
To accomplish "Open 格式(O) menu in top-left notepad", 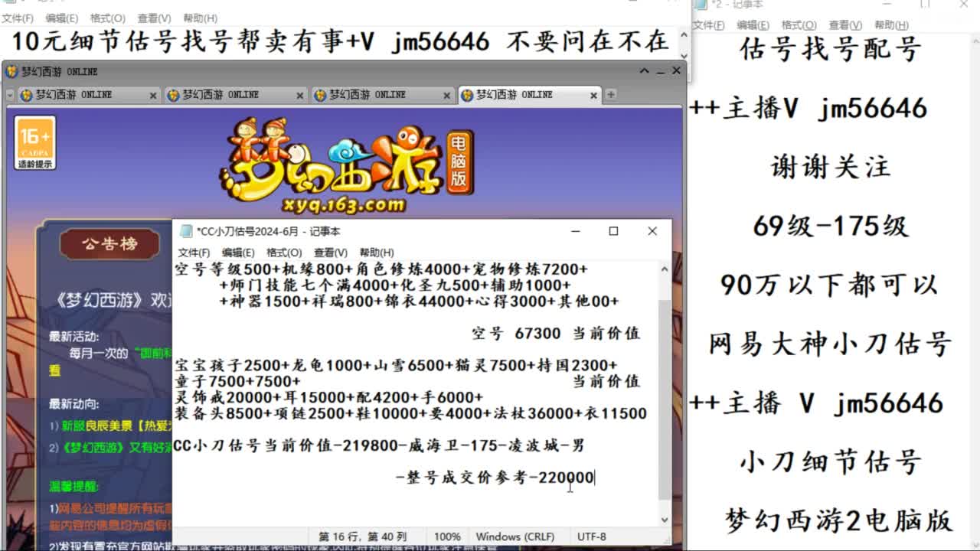I will pos(108,18).
